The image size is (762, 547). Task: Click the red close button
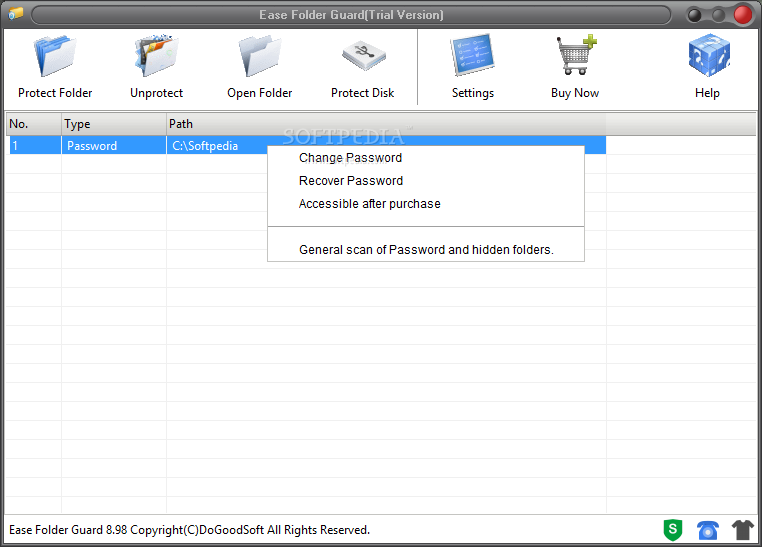click(743, 15)
